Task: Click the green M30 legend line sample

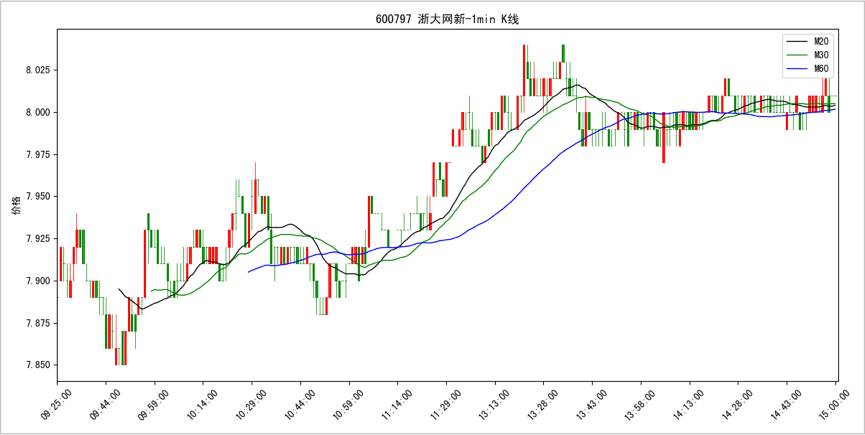Action: (797, 55)
